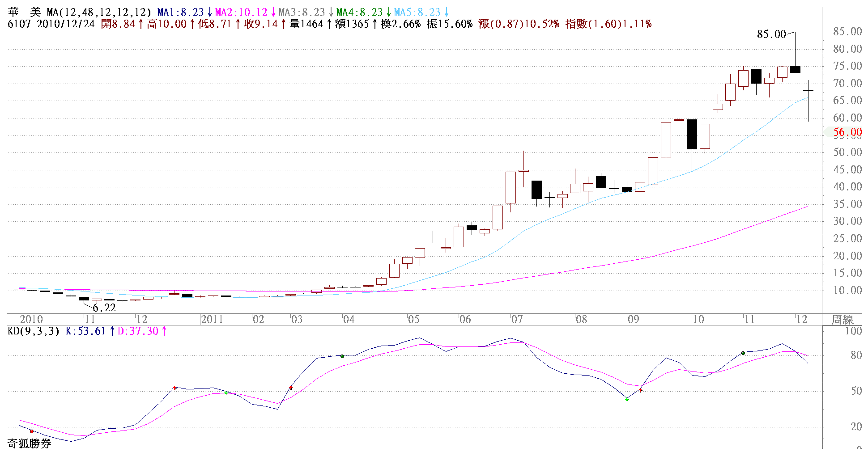Click the green dot on KD line near April

[342, 356]
